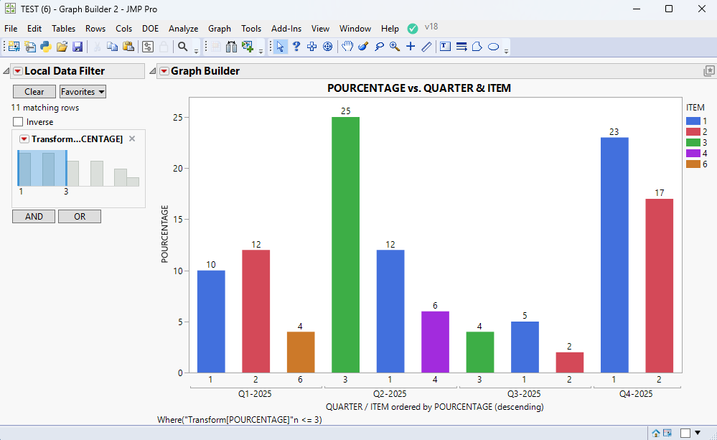Open Graph Builder red triangle menu

click(164, 71)
